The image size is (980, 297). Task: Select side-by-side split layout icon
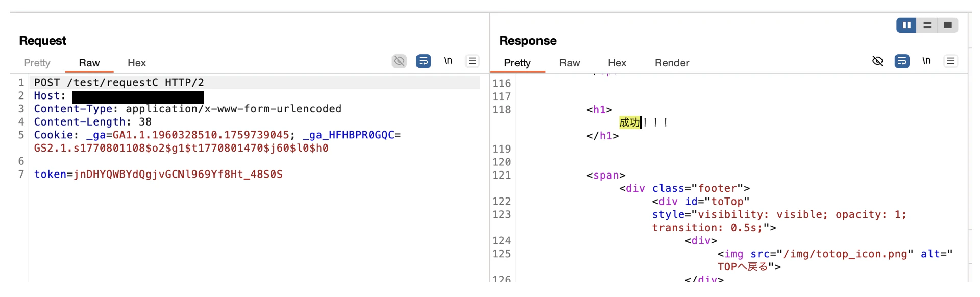pyautogui.click(x=906, y=25)
